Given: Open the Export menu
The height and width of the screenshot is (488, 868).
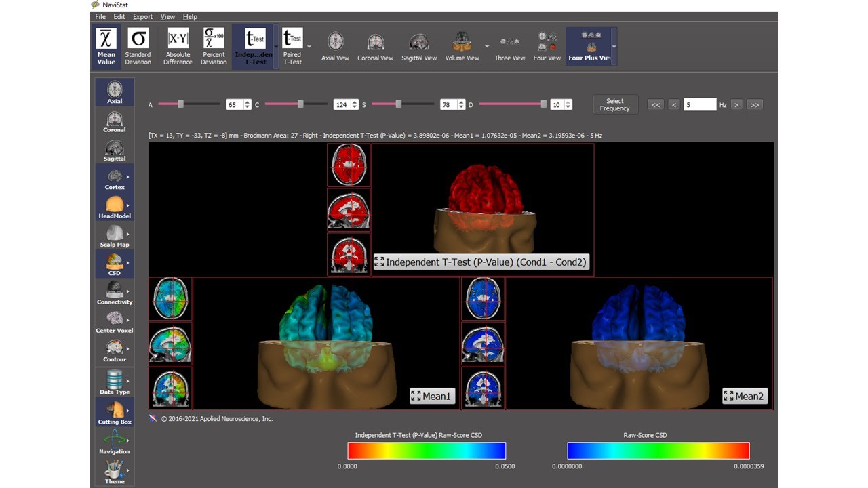Looking at the screenshot, I should [143, 16].
